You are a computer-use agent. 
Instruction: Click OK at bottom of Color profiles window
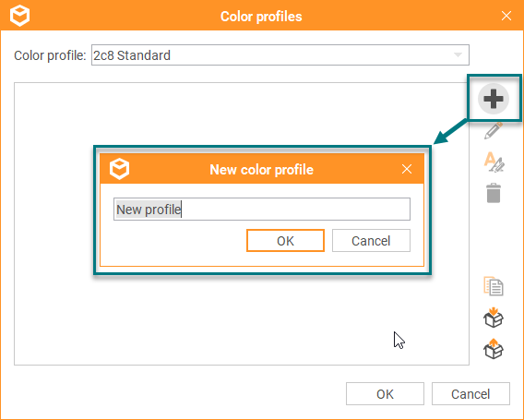[x=385, y=394]
